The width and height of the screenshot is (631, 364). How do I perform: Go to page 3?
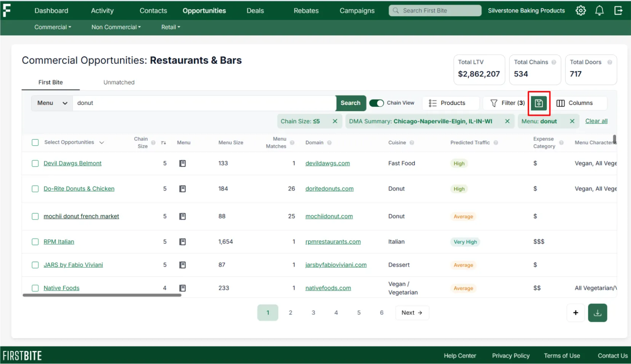pyautogui.click(x=313, y=313)
